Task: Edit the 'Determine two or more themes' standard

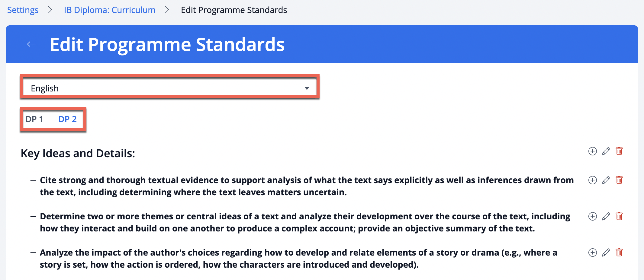Action: click(x=606, y=216)
